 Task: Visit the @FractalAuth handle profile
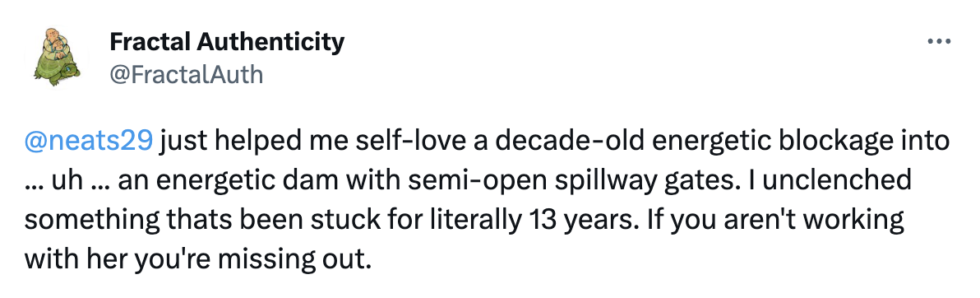[x=187, y=75]
